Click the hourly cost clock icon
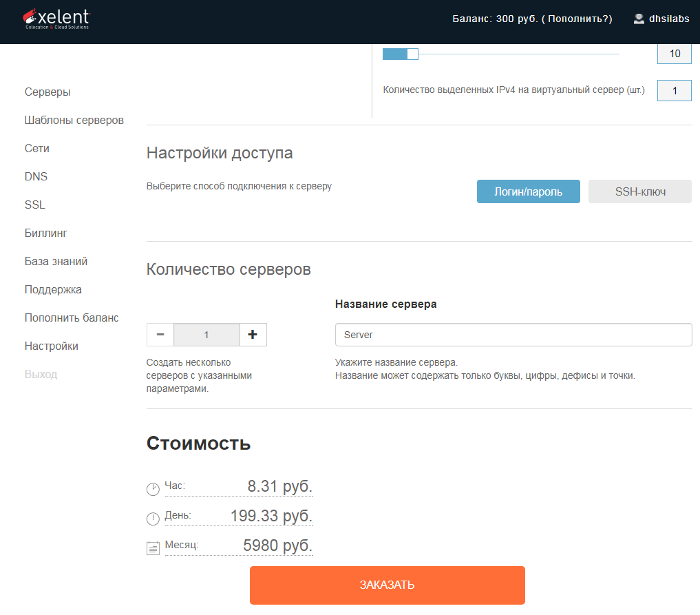The width and height of the screenshot is (700, 615). 153,489
